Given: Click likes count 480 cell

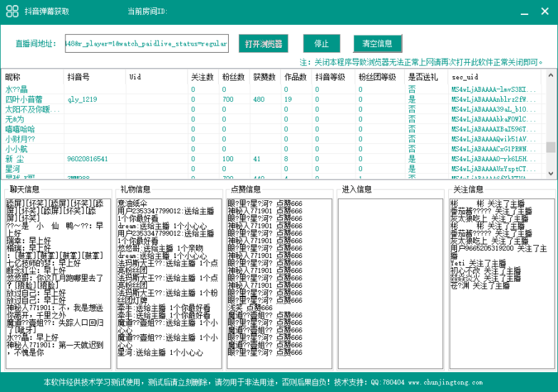Looking at the screenshot, I should (x=259, y=99).
